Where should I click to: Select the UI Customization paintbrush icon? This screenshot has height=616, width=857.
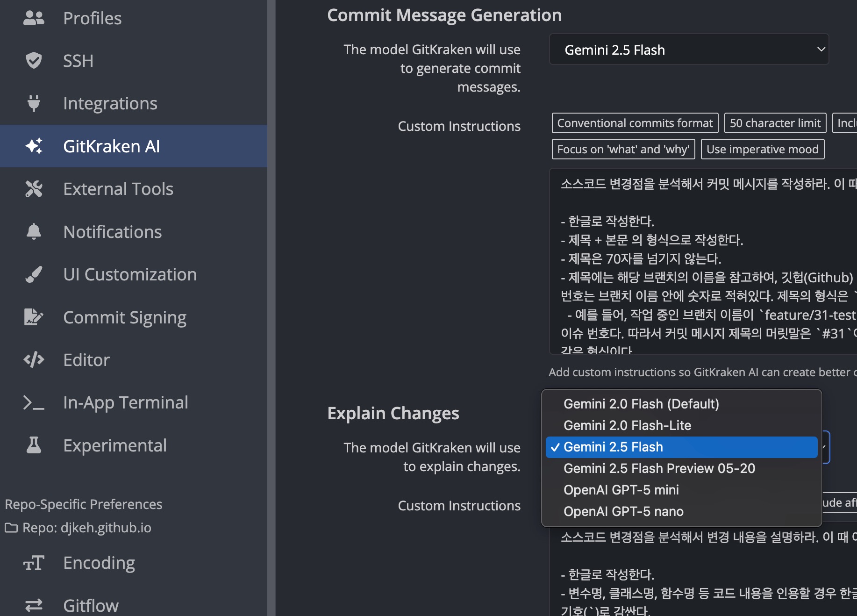coord(33,274)
